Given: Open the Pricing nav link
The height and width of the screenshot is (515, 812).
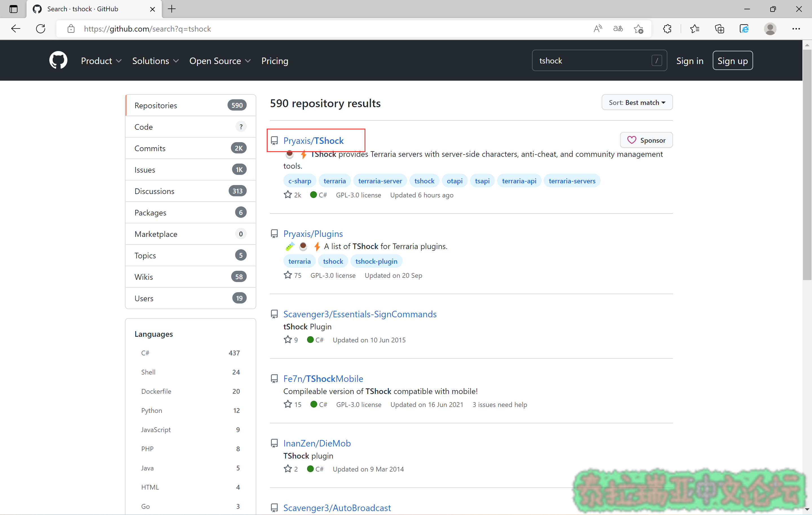Looking at the screenshot, I should 275,61.
